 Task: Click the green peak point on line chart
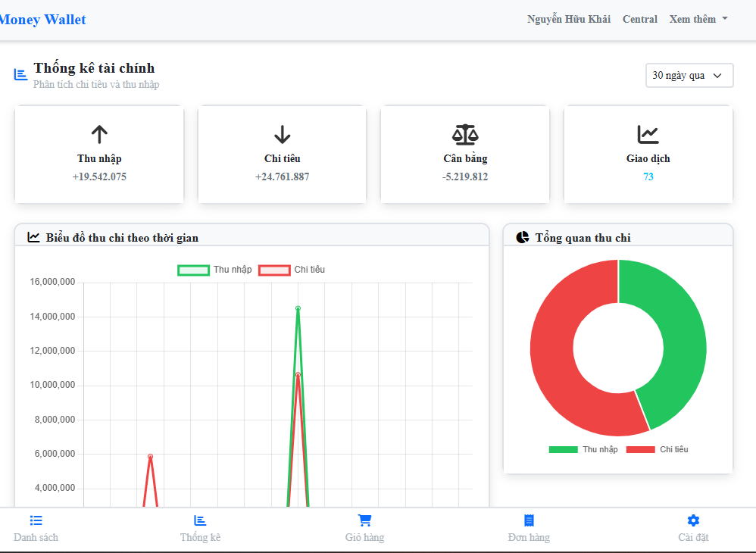pos(298,308)
